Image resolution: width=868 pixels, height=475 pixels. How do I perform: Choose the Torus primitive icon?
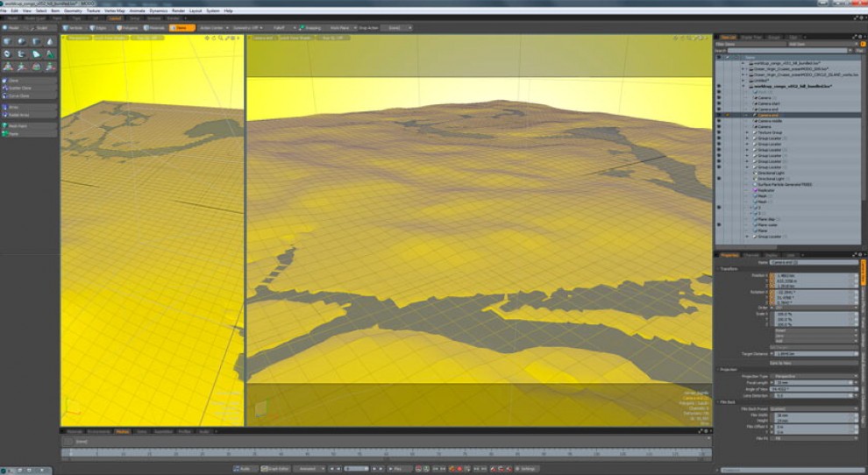7,54
